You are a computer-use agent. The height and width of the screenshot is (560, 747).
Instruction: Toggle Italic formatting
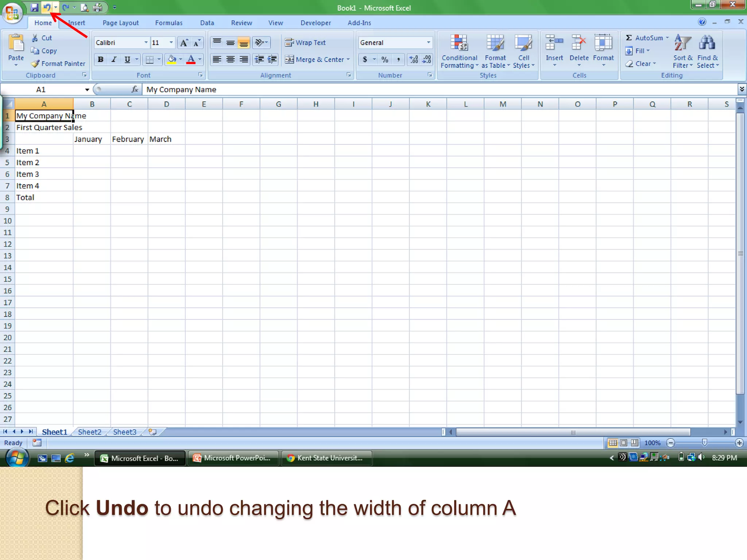tap(114, 59)
